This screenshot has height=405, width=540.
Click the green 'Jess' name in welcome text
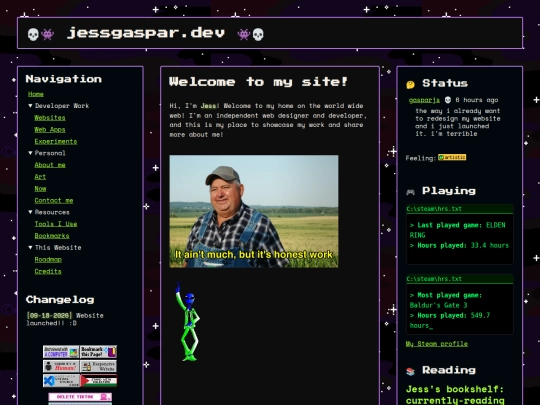tap(208, 106)
